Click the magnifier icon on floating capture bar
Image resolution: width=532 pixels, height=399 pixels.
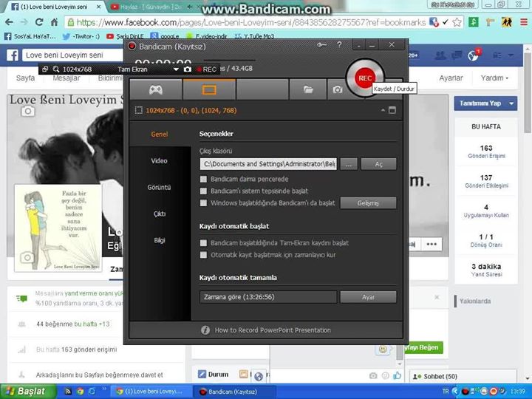[x=56, y=69]
